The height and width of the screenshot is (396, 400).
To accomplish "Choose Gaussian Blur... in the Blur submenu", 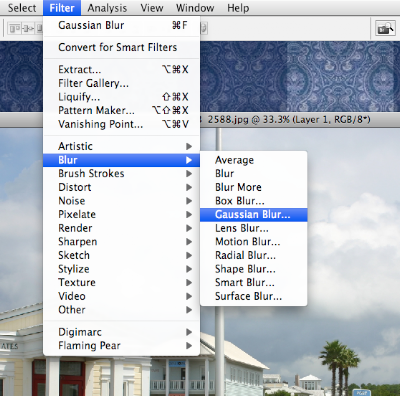I will click(253, 215).
